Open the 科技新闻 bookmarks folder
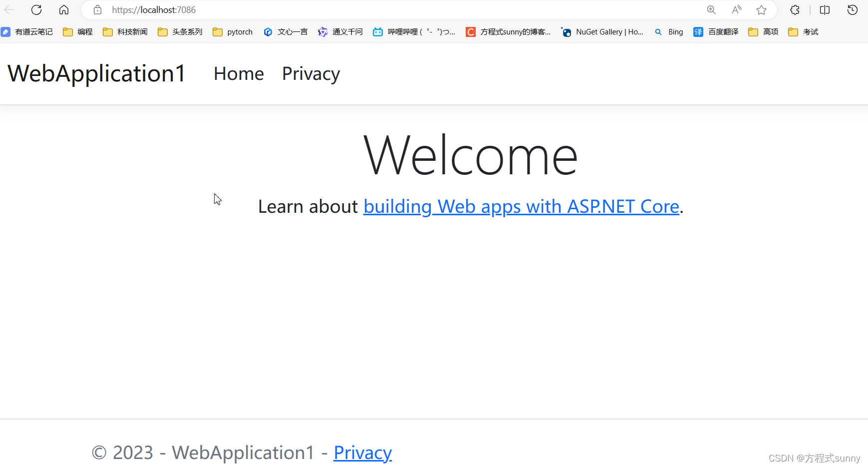 tap(125, 32)
